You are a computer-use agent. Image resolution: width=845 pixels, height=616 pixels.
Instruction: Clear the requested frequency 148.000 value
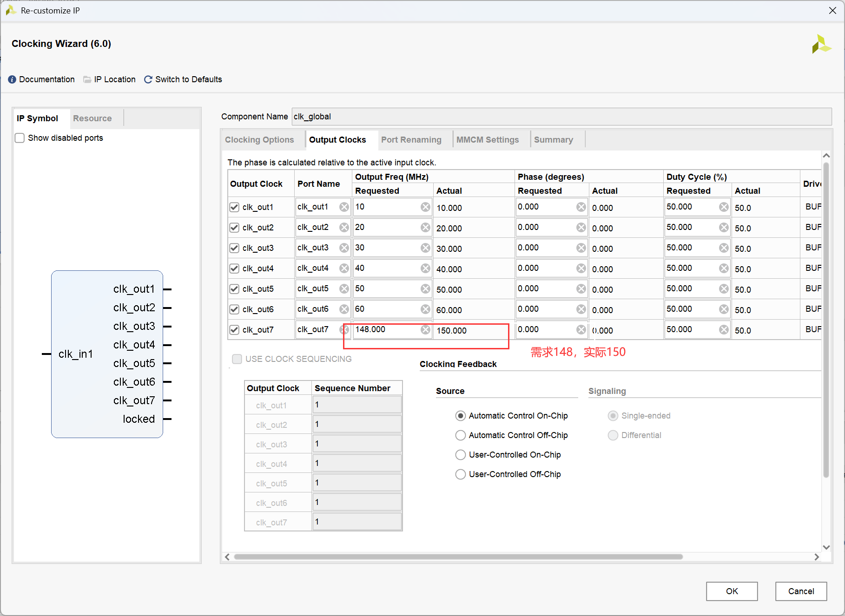(x=425, y=330)
